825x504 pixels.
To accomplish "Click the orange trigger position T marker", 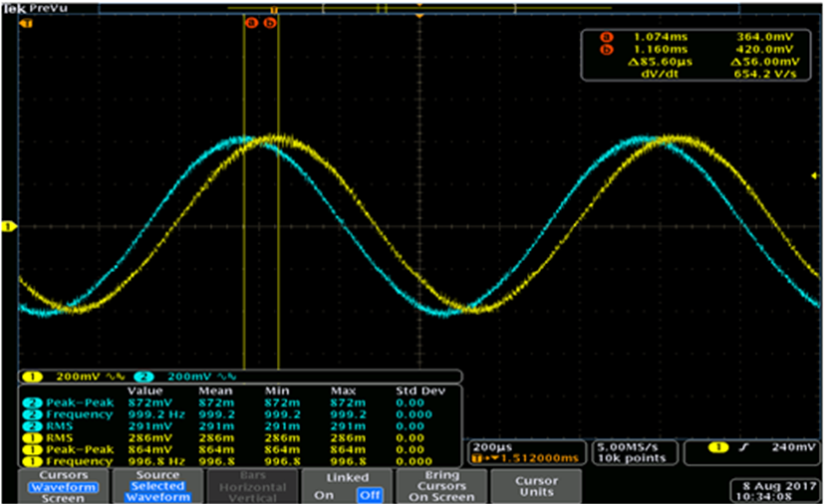I will coord(25,24).
